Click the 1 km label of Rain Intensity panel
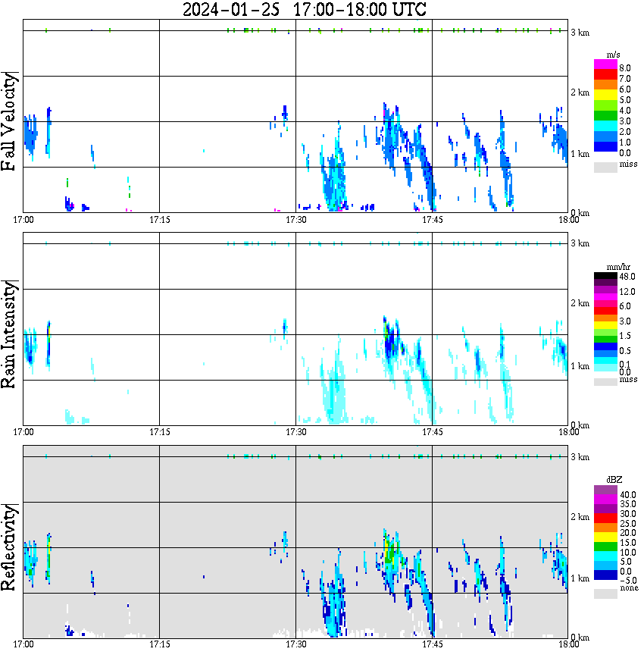 coord(580,366)
